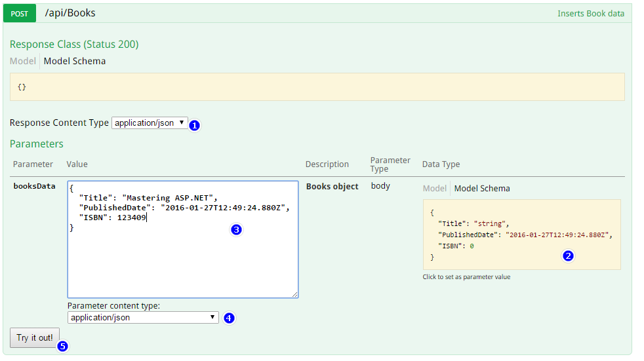This screenshot has height=361, width=644.
Task: Click the Response Class (Status 200) heading
Action: click(74, 44)
